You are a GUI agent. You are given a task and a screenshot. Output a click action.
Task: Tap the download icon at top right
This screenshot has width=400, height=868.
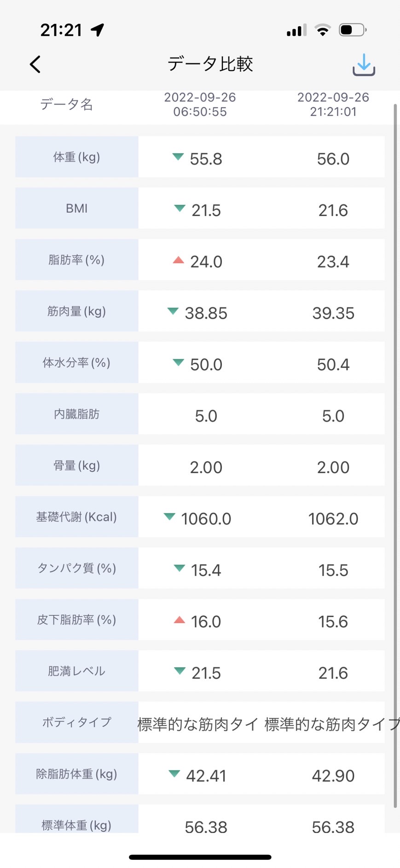point(364,64)
